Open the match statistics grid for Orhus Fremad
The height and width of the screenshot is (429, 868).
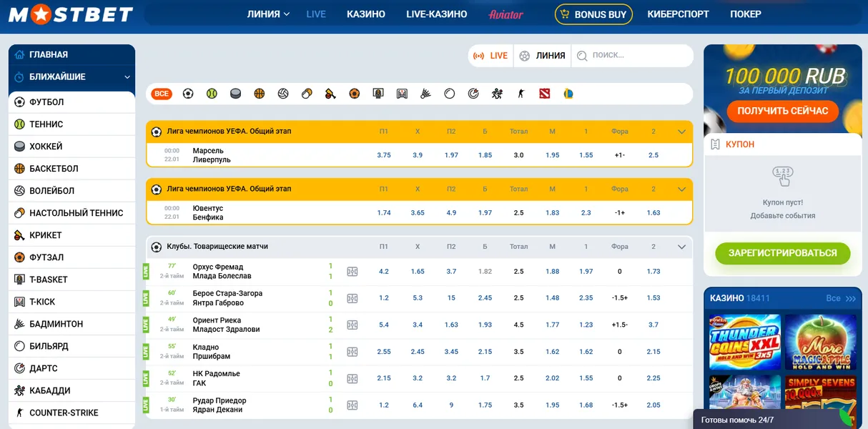(x=352, y=272)
